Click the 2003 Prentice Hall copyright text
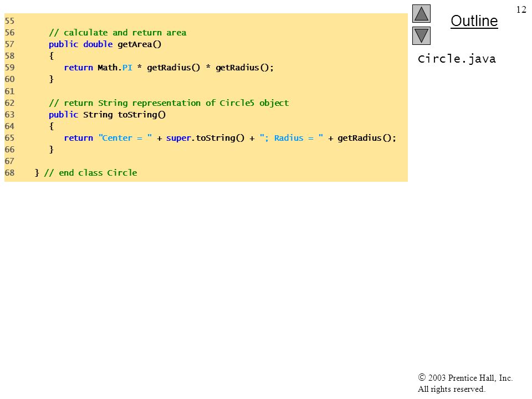Screen dimensions: 532x399 coord(465,377)
